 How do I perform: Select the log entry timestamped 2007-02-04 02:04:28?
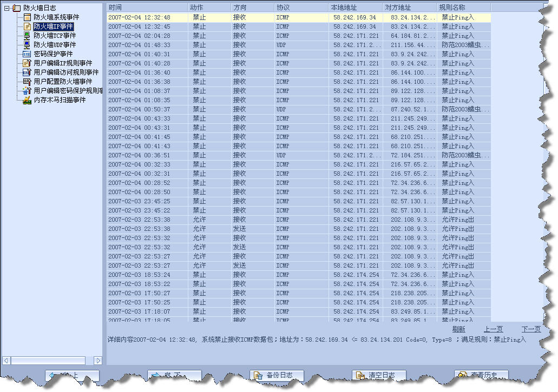[x=299, y=36]
